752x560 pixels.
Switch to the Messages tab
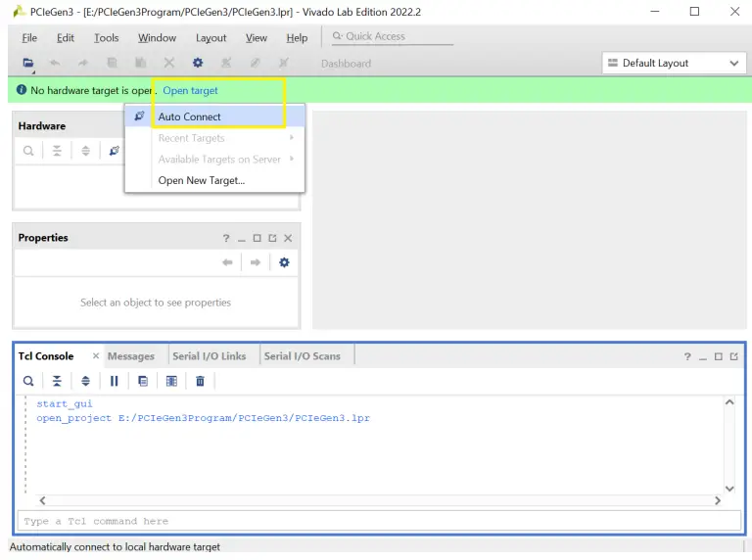point(131,356)
